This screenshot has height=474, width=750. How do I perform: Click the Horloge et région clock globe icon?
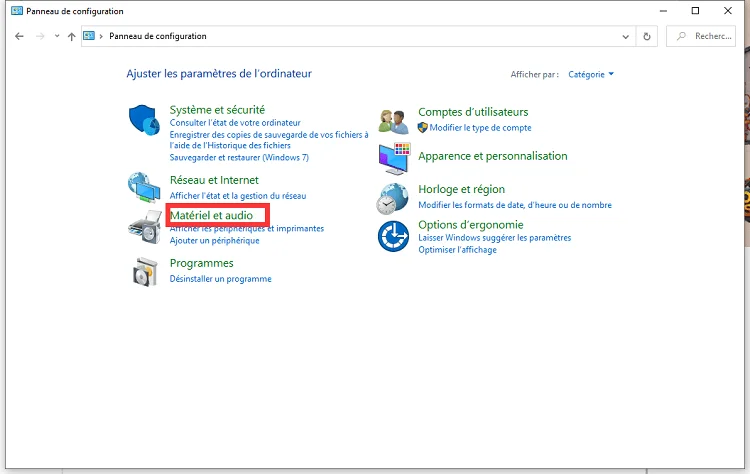[392, 198]
